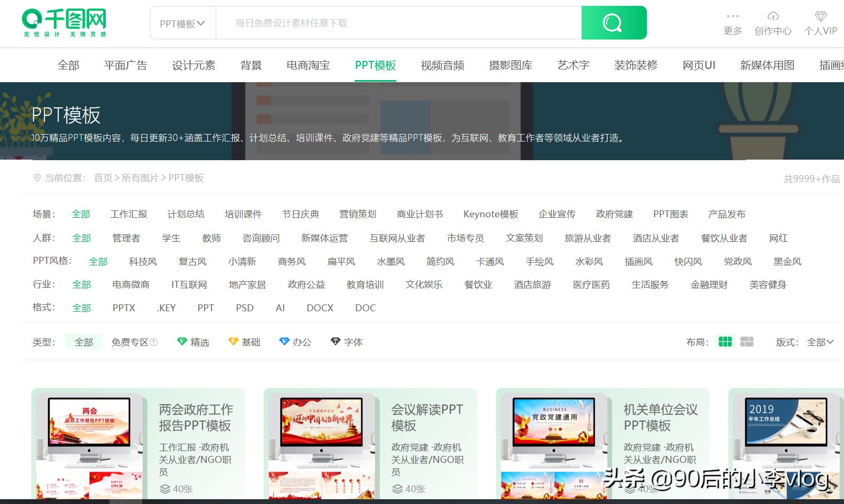The width and height of the screenshot is (844, 504).
Task: Filter format by PSD
Action: coord(245,308)
